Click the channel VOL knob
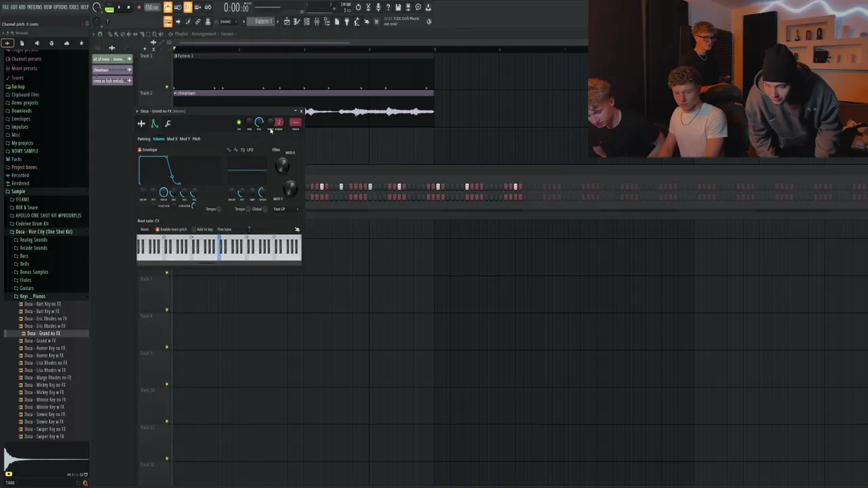This screenshot has width=868, height=488. coord(259,122)
